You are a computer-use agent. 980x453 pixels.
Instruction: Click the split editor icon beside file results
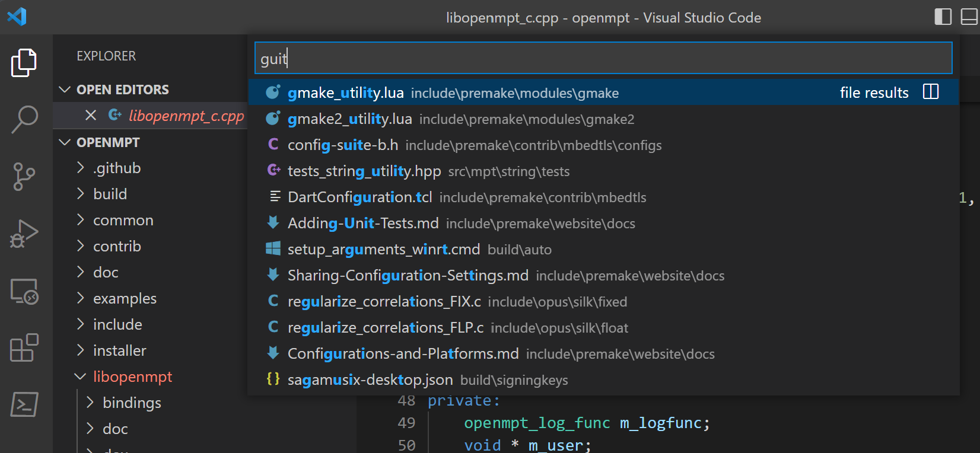click(x=931, y=92)
